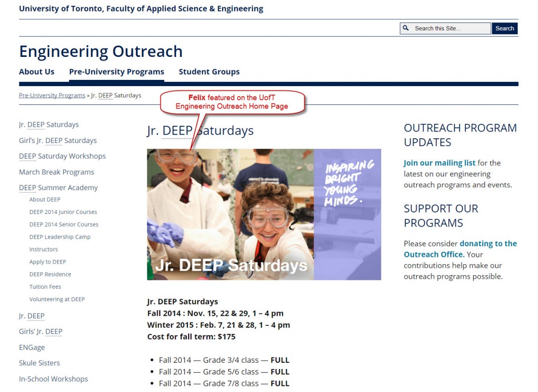View Tuition Fees page
This screenshot has height=392, width=538.
45,287
